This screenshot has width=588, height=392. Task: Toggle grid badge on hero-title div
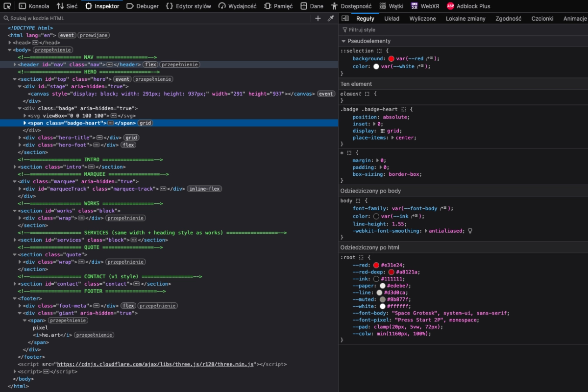pos(131,138)
